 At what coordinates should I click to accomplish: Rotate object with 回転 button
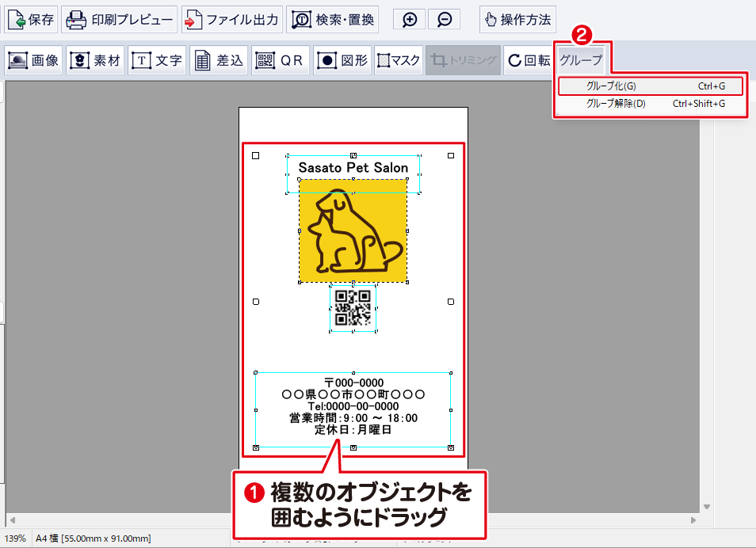(x=529, y=60)
